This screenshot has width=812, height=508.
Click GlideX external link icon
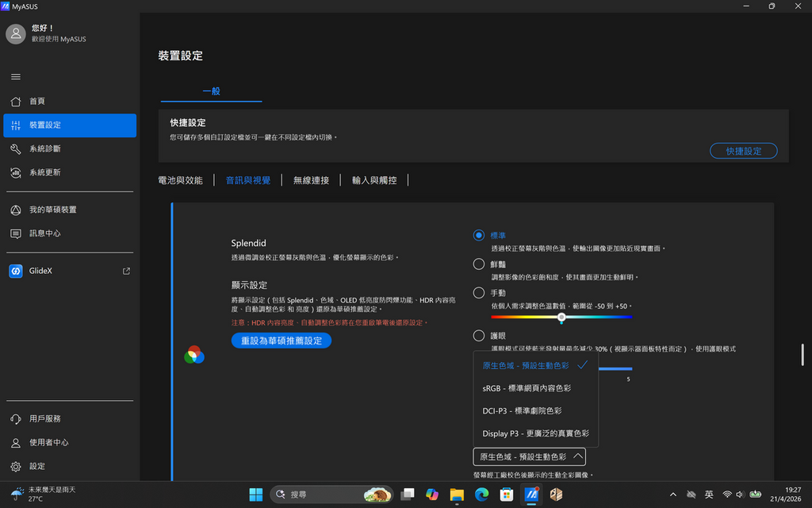126,271
